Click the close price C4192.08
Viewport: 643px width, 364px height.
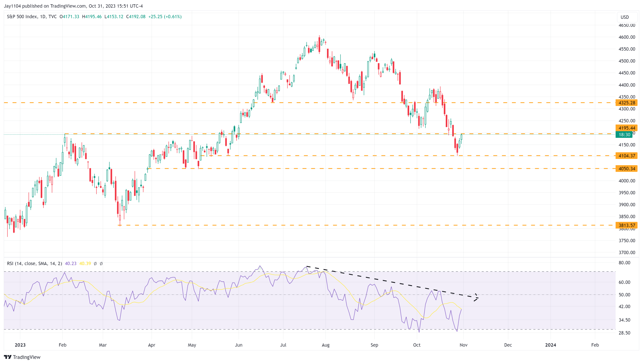point(136,17)
